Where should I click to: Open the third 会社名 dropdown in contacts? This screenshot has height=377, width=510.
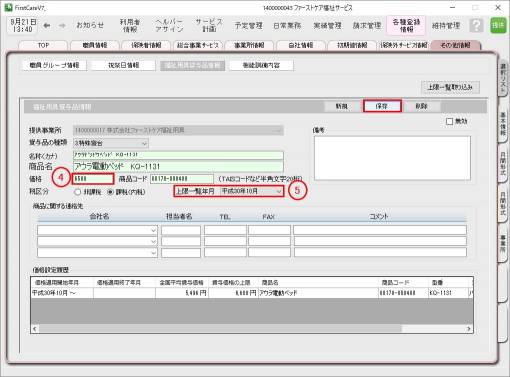[x=97, y=253]
